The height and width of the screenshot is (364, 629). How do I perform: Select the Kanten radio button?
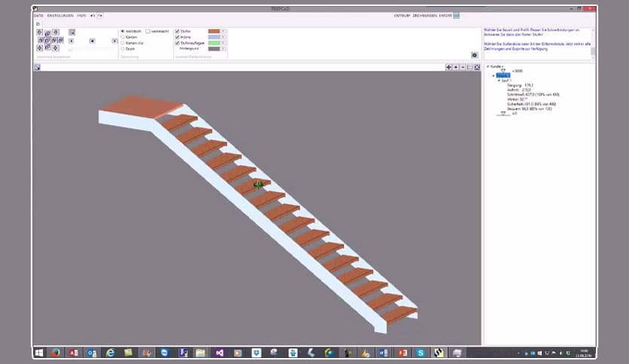pyautogui.click(x=123, y=37)
